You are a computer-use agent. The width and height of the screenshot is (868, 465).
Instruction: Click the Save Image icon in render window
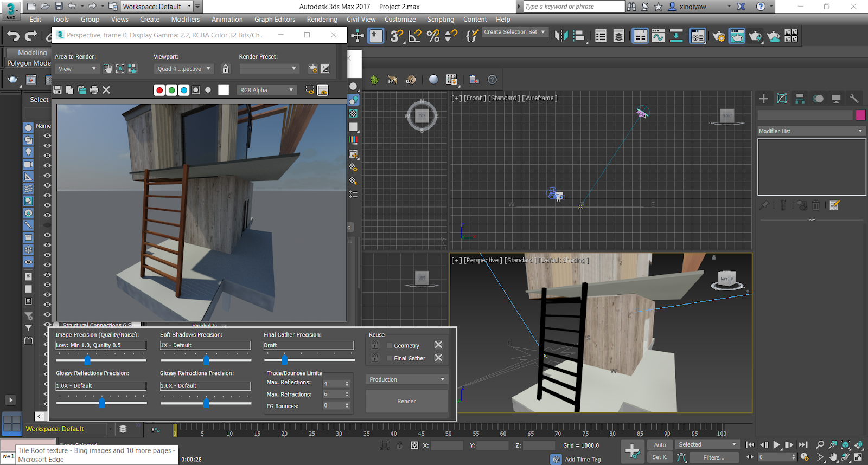click(x=58, y=90)
